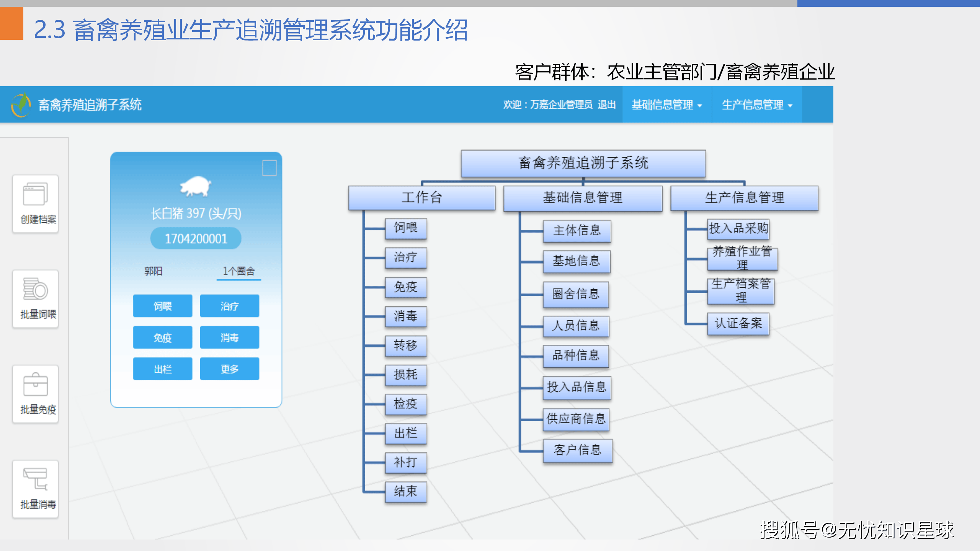Click the 批量消毒 sprayer icon

coord(35,479)
